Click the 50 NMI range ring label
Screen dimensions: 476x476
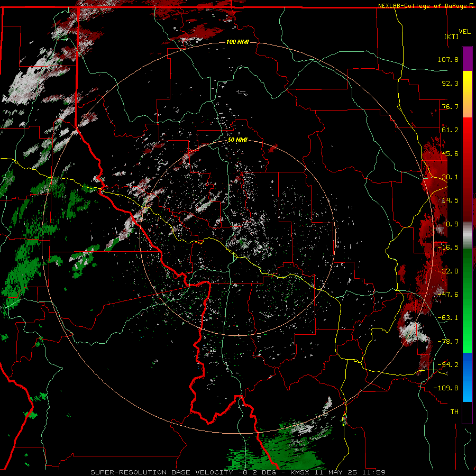click(x=237, y=140)
